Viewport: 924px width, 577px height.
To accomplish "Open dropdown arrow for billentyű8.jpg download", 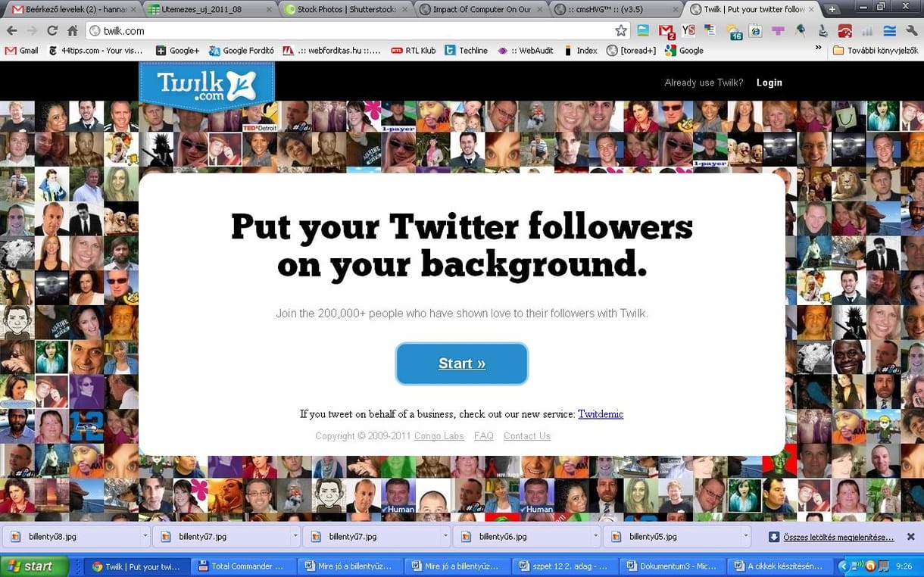I will 145,537.
